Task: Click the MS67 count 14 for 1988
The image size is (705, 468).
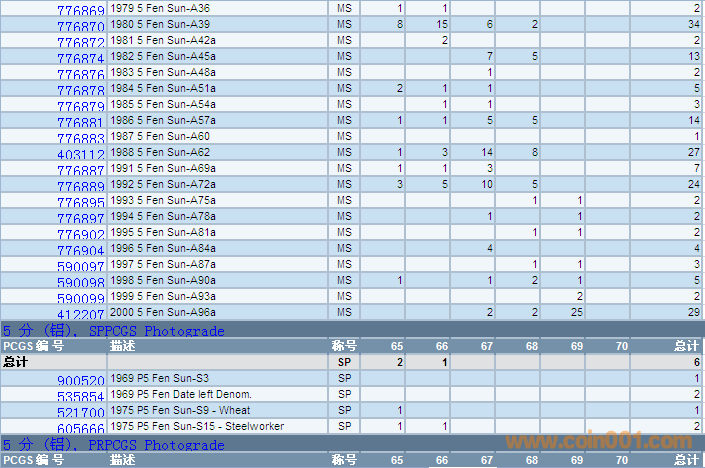Action: (x=487, y=152)
